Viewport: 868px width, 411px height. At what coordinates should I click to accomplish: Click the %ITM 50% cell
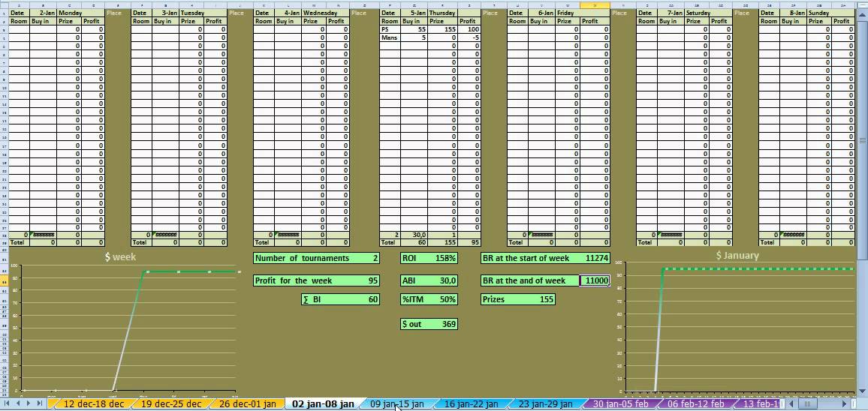(x=429, y=299)
